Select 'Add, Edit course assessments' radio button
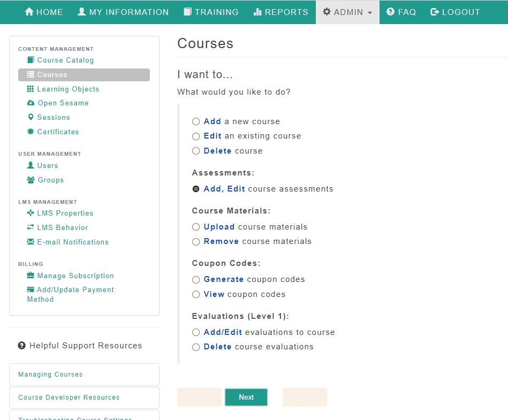The height and width of the screenshot is (420, 508). coord(196,189)
